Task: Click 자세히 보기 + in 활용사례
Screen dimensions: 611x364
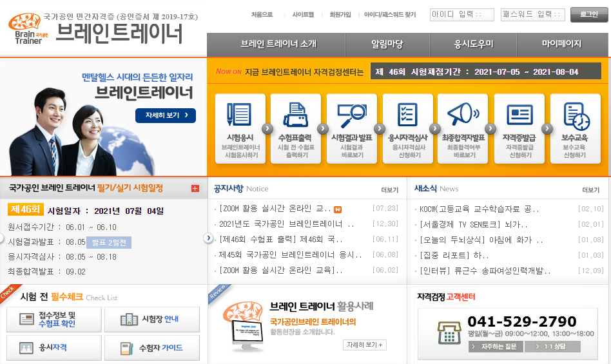Action: point(365,345)
